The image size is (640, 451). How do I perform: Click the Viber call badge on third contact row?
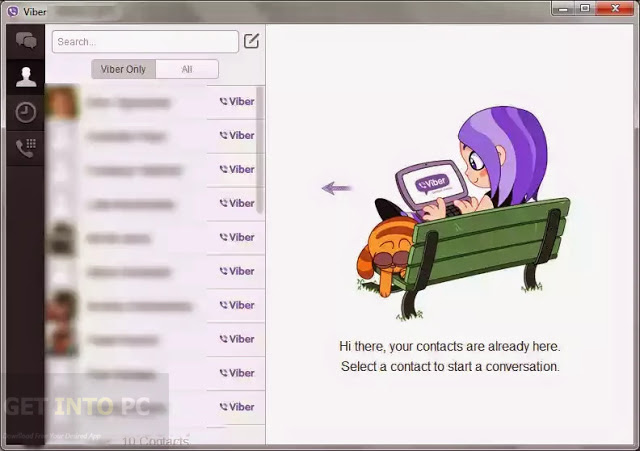click(237, 169)
